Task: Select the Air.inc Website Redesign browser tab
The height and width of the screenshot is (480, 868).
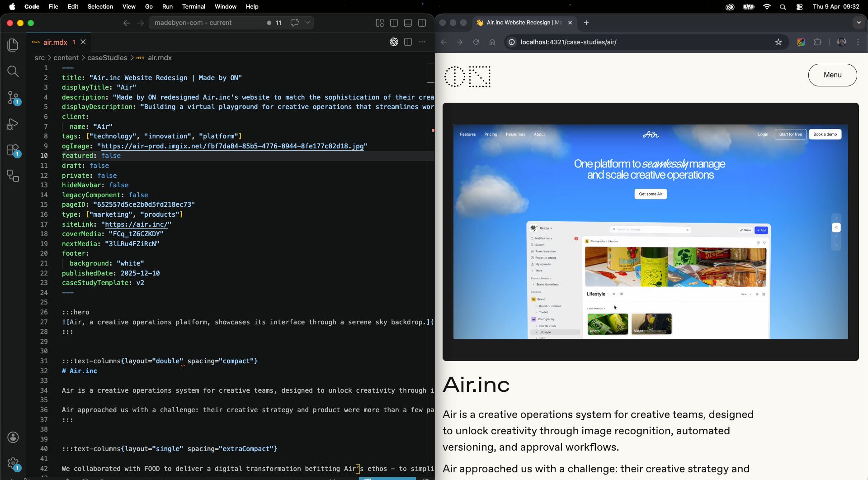Action: tap(524, 23)
